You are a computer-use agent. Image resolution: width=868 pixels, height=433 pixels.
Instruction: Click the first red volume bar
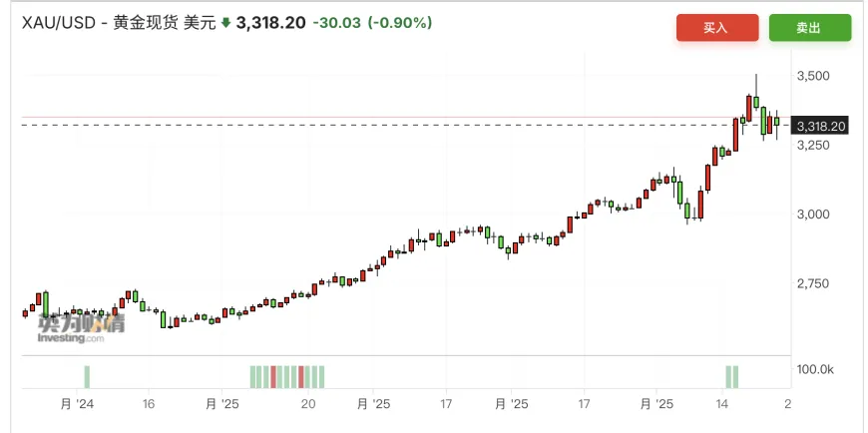pos(273,377)
